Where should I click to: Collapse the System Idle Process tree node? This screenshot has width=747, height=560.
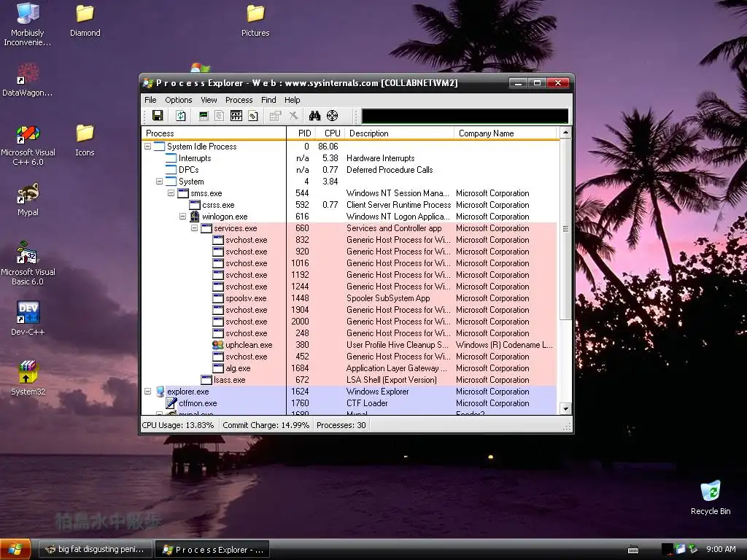coord(147,146)
